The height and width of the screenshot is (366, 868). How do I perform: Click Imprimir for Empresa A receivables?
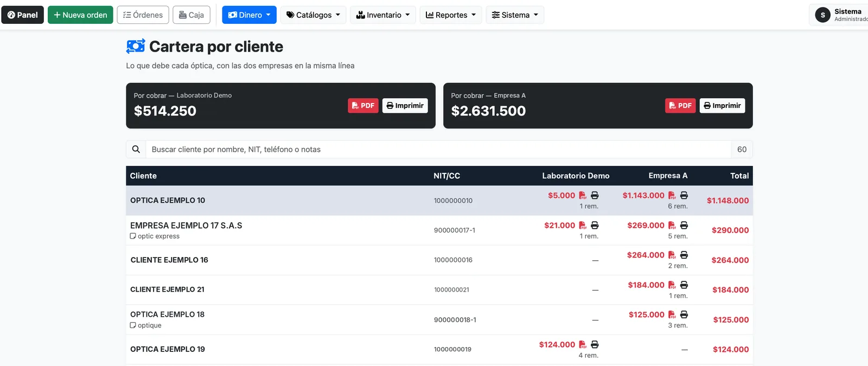pyautogui.click(x=723, y=106)
